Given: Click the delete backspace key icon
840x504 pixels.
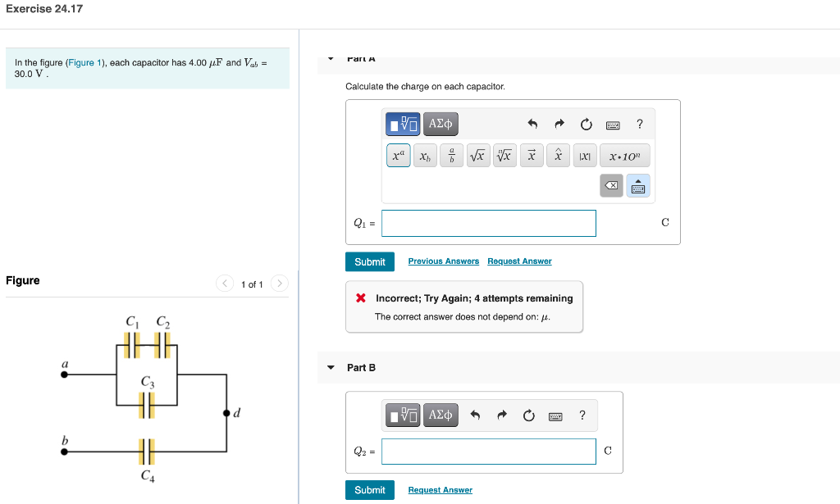Looking at the screenshot, I should 611,186.
